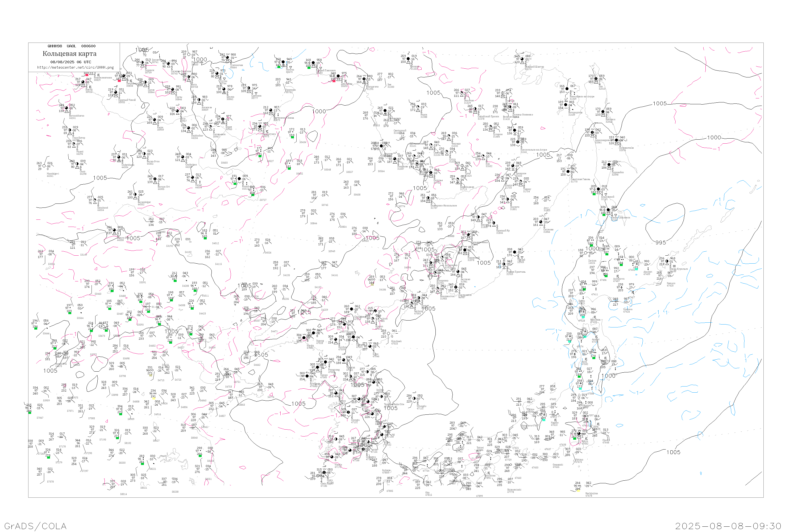
Task: Click the 'Хоринск 30739' station label
Action: [x=149, y=71]
